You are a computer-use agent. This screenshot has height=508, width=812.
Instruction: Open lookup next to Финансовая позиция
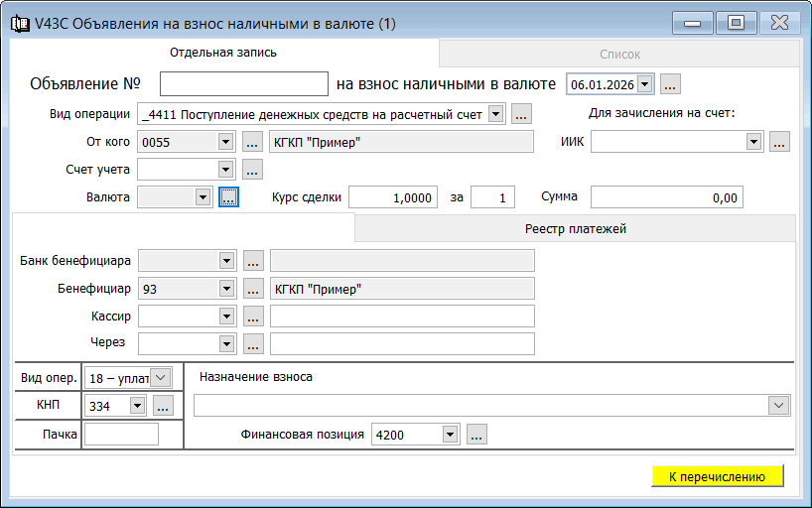pos(476,435)
